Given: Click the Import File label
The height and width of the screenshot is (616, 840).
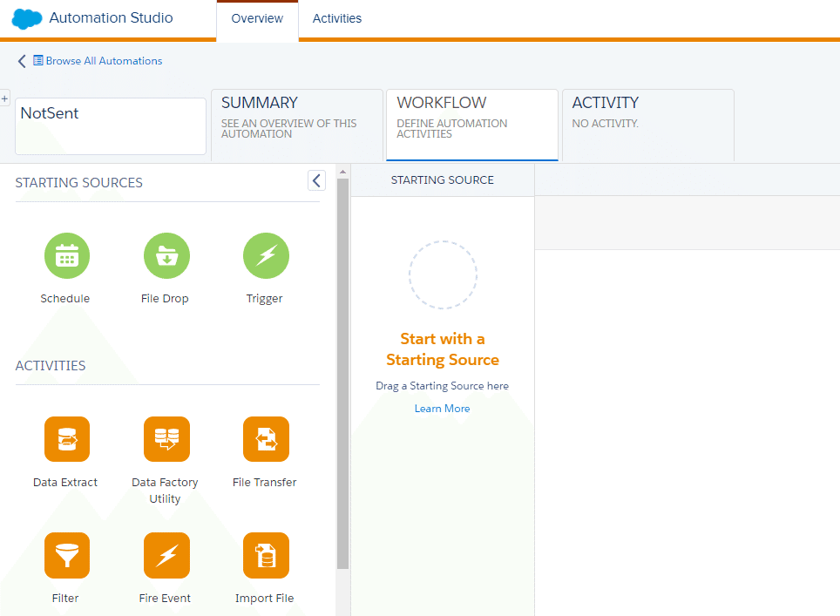Looking at the screenshot, I should [264, 598].
